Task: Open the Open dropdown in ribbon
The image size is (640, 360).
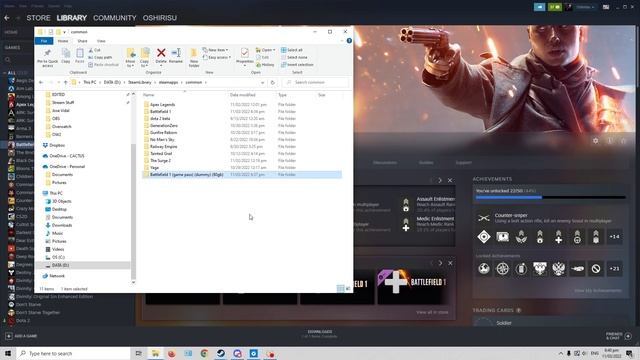Action: point(265,50)
